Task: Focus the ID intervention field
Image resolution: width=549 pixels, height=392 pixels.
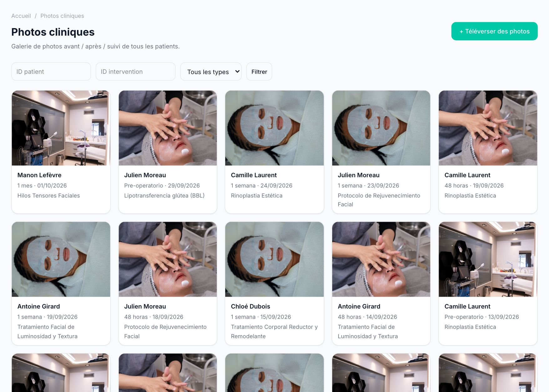Action: [135, 72]
